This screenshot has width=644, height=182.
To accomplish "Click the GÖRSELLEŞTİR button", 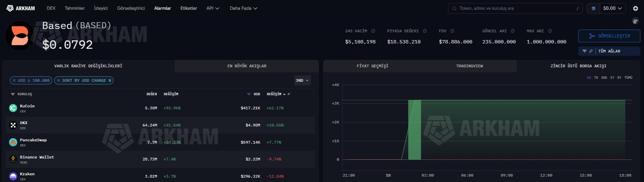I will coord(609,36).
